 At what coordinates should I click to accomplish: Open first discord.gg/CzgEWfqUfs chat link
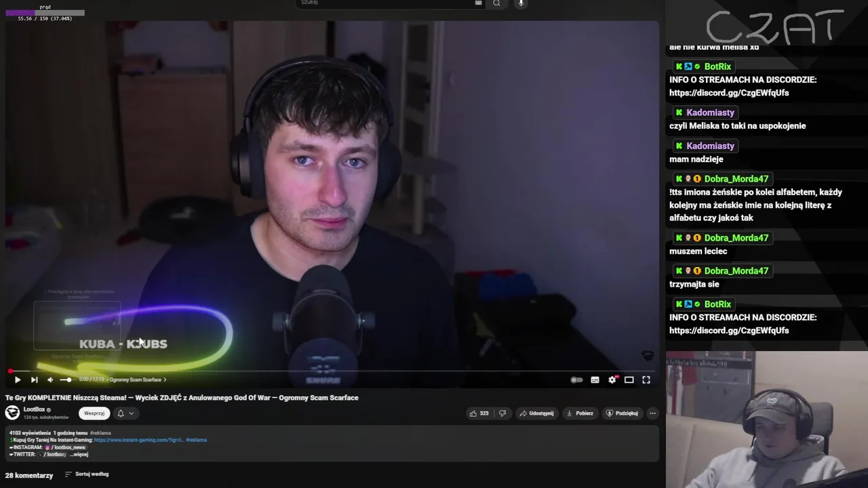pyautogui.click(x=729, y=93)
